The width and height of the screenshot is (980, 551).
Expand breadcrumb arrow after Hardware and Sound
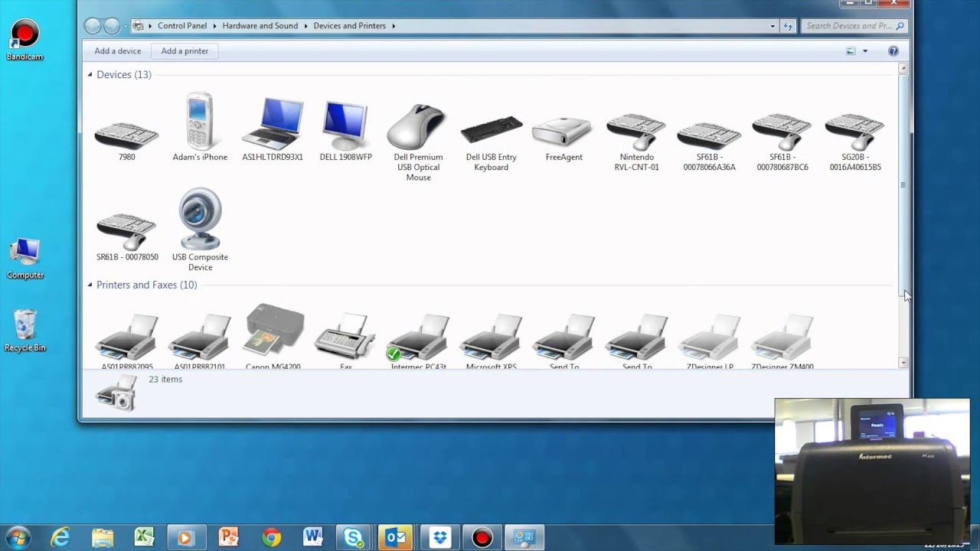click(x=305, y=26)
